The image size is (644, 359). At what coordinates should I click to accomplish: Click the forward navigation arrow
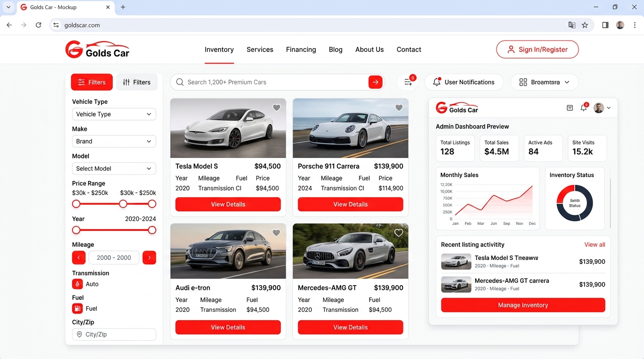pos(24,25)
